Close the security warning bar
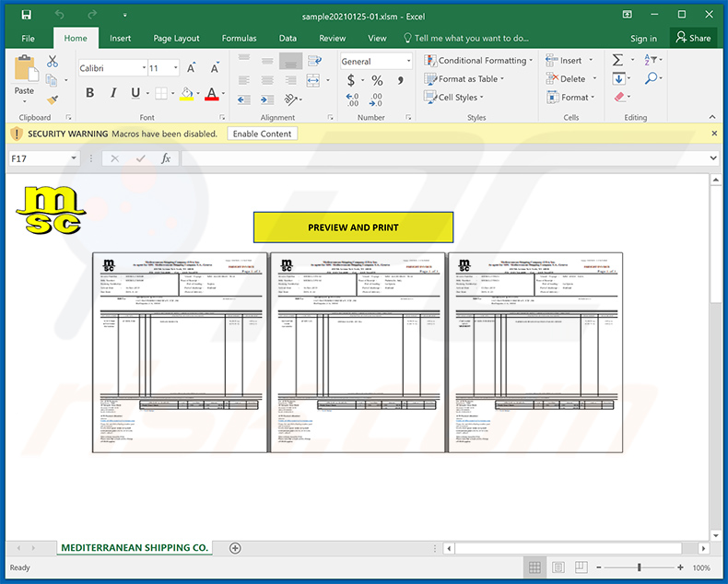 click(x=714, y=134)
